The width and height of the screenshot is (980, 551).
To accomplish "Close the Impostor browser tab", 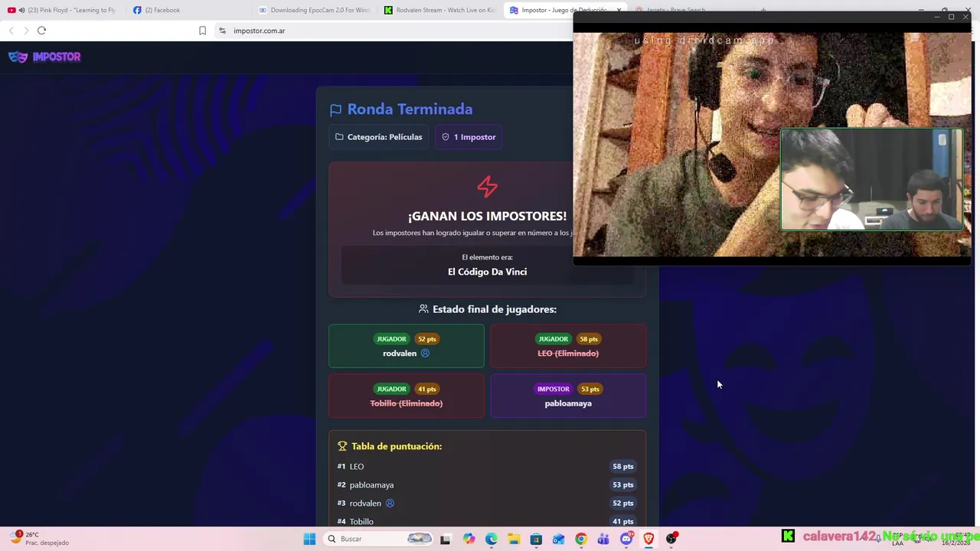I will (619, 10).
